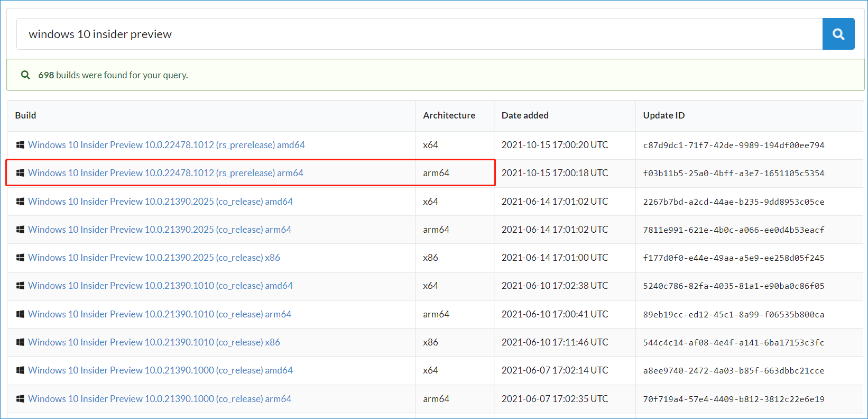Click Windows logo icon of 21390.1000 amd64 row
The width and height of the screenshot is (868, 419).
click(x=20, y=370)
